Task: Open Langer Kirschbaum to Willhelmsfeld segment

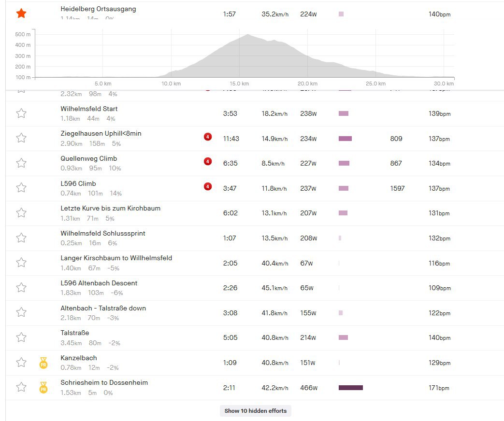Action: tap(116, 258)
